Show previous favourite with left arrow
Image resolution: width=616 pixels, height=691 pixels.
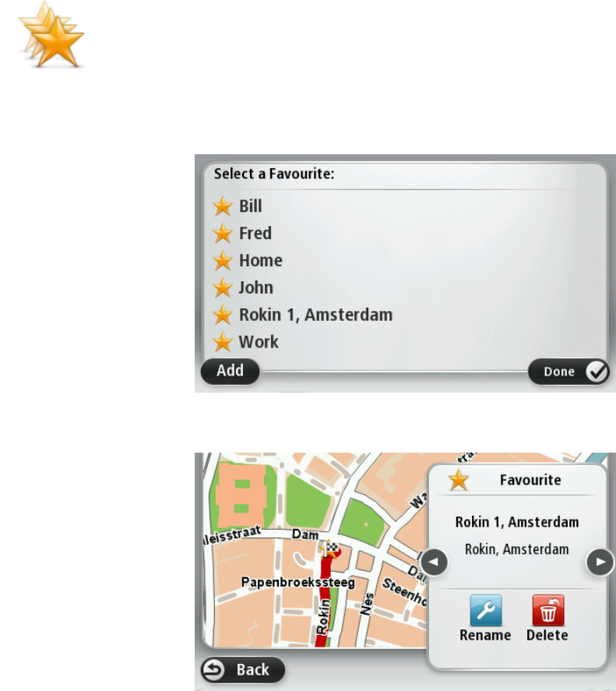tap(434, 562)
